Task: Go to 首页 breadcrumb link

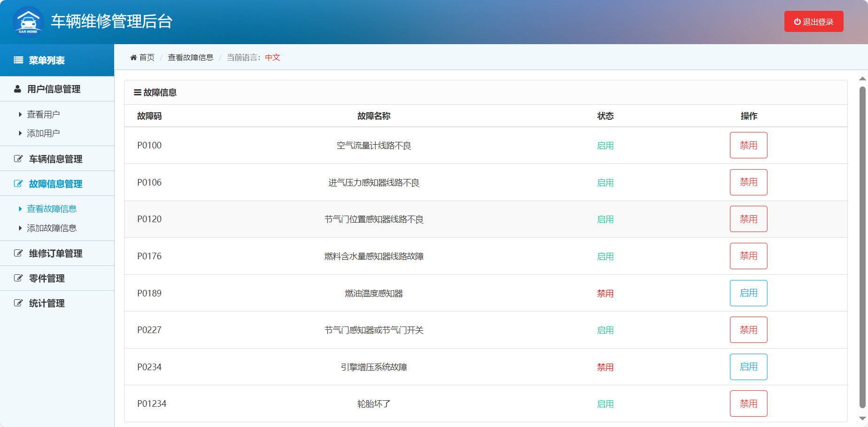Action: [147, 57]
